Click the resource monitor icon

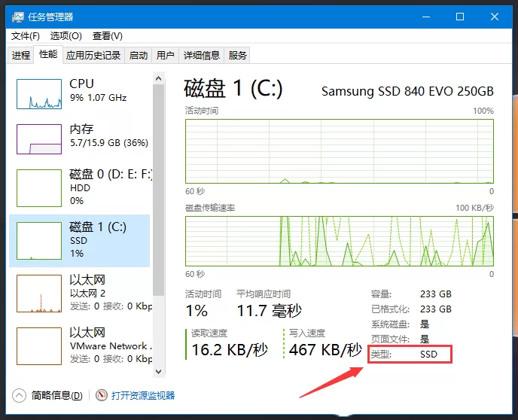pyautogui.click(x=102, y=395)
